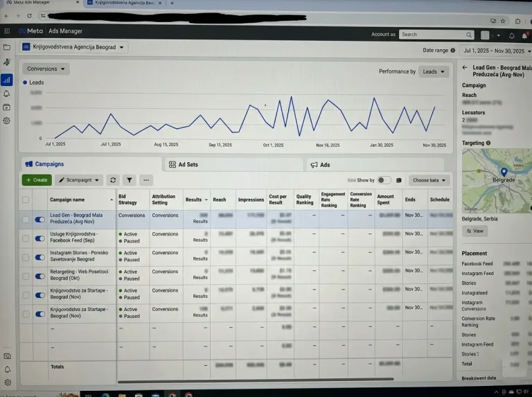This screenshot has width=532, height=397.
Task: Open the Conversions chart metric dropdown
Action: pos(46,69)
